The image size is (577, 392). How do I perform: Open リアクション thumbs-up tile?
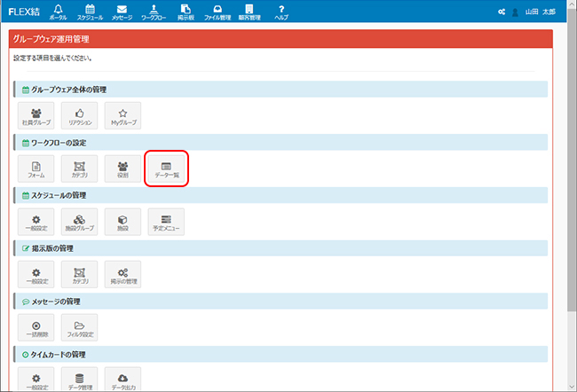point(80,115)
